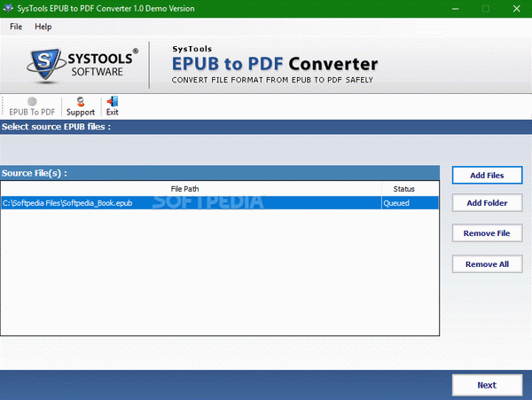This screenshot has height=400, width=532.
Task: Click the SysTools Software logo
Action: point(82,65)
